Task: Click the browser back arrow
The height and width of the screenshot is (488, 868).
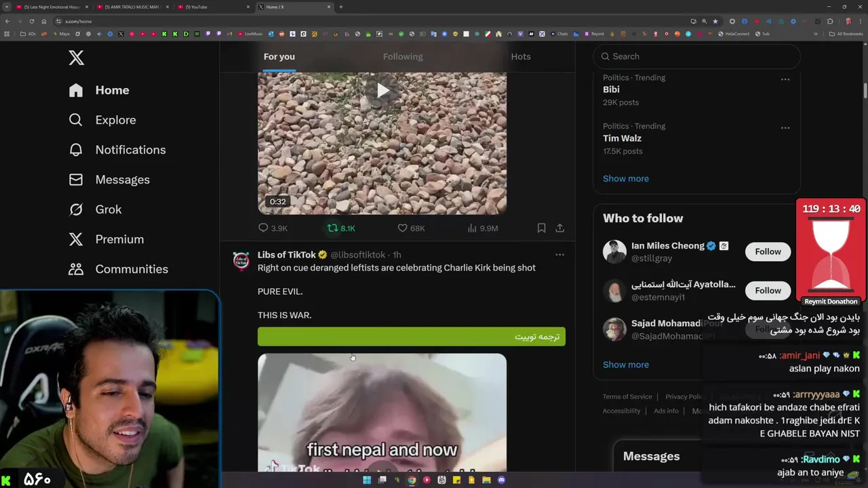Action: pos(7,21)
